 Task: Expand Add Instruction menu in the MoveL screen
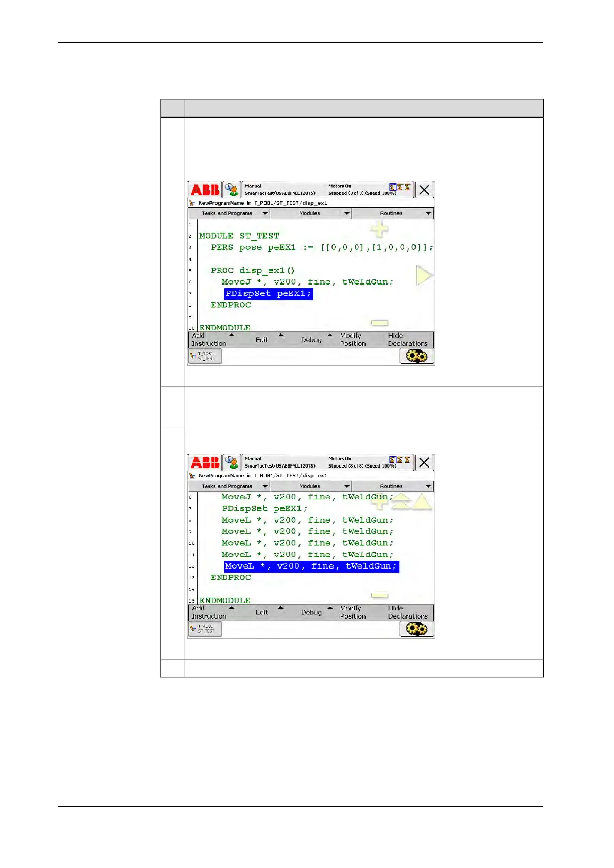212,612
